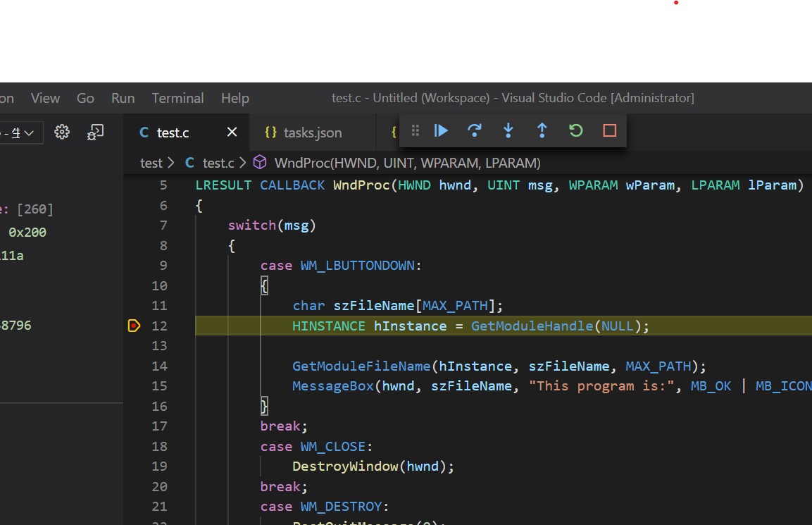
Task: Open the Help menu
Action: 235,98
